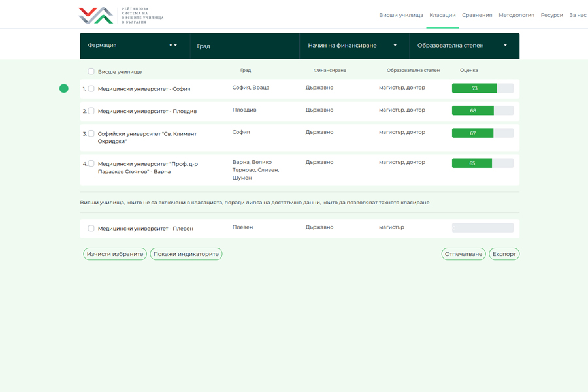Clear the Фармация filter with the x
The image size is (588, 392).
[171, 45]
